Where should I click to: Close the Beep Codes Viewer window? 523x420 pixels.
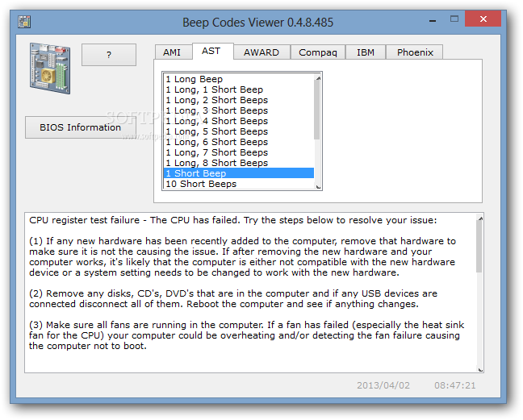click(x=483, y=19)
